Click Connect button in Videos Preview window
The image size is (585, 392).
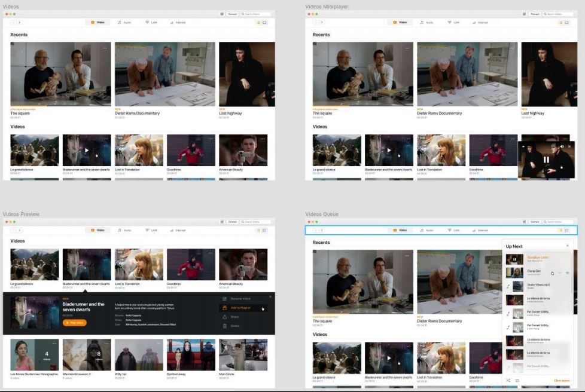pyautogui.click(x=233, y=222)
